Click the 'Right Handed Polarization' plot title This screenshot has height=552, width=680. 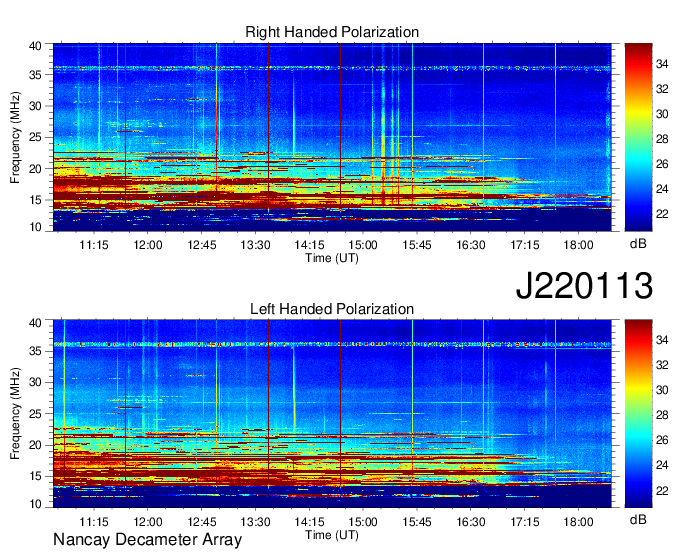click(332, 32)
